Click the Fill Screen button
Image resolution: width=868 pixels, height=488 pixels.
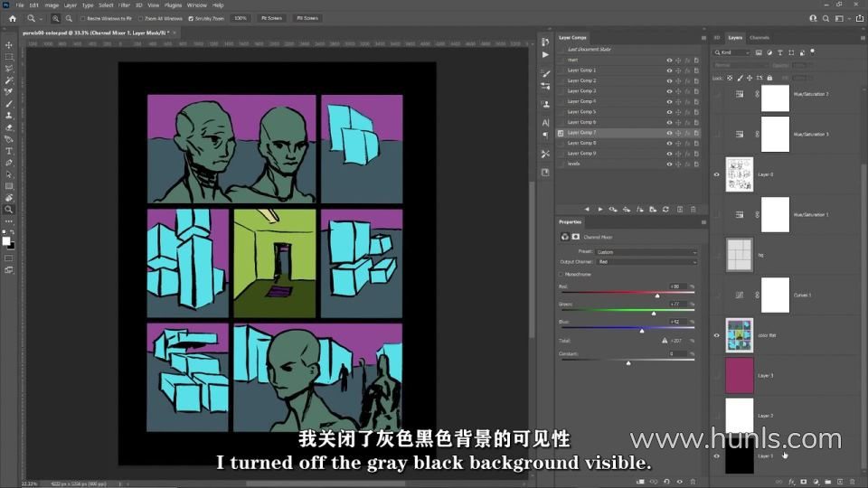307,18
